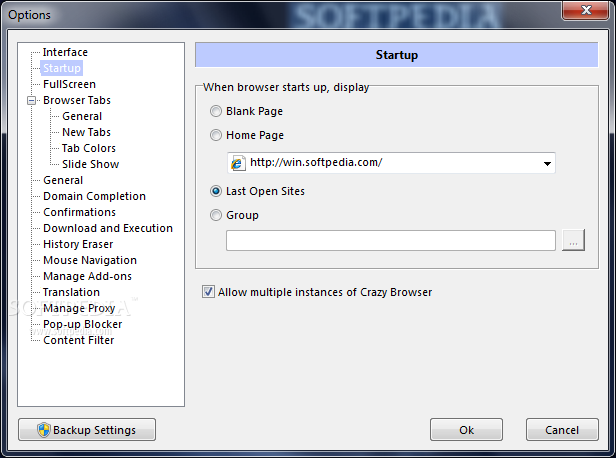Click the home page URL text
Screen dimensions: 616x458
[x=316, y=162]
